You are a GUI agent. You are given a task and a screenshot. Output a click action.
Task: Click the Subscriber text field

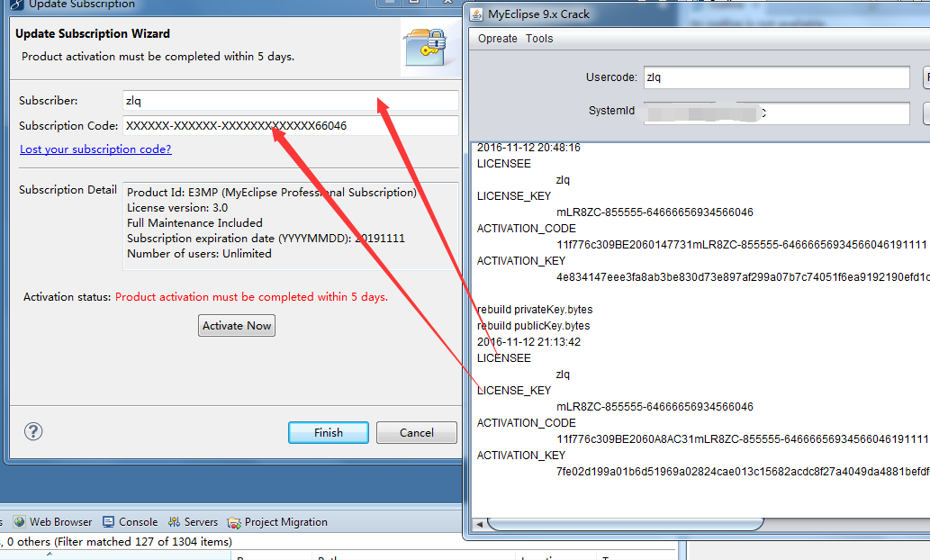(x=291, y=101)
